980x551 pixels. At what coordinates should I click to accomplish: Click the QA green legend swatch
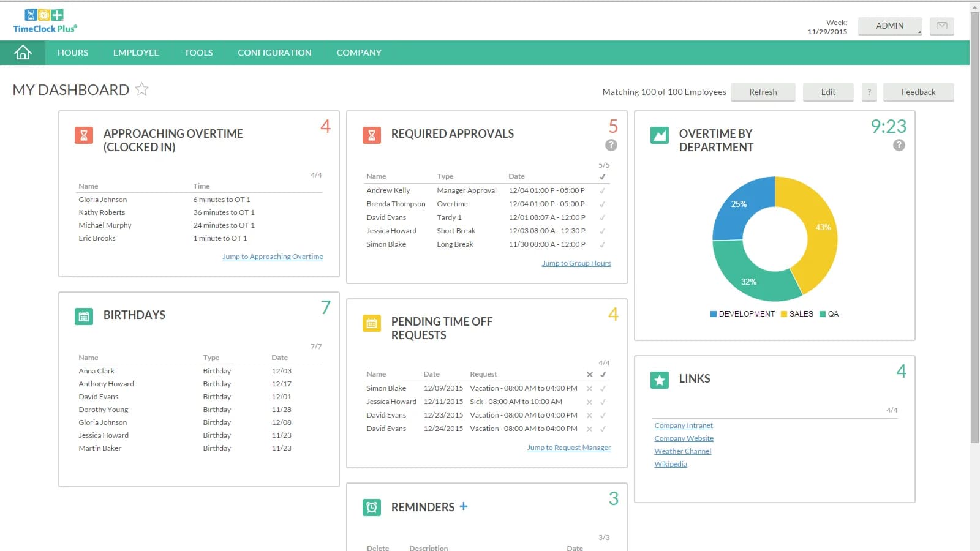[823, 314]
